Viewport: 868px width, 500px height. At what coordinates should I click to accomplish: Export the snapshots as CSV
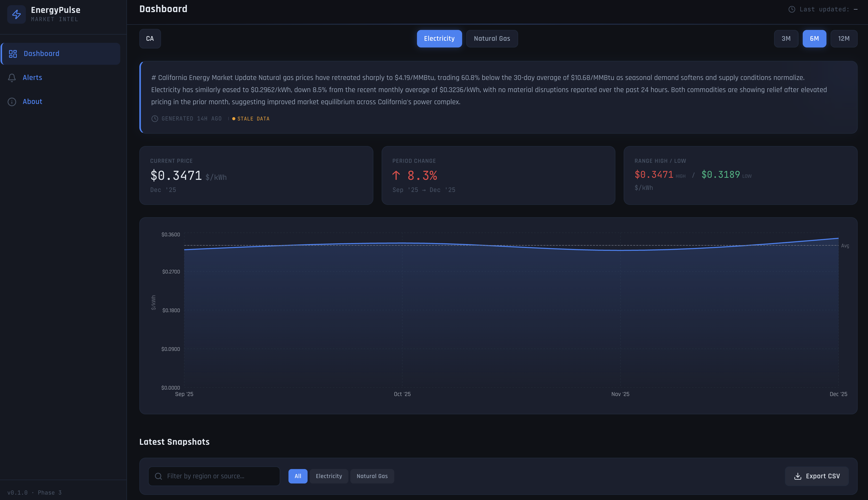(816, 476)
